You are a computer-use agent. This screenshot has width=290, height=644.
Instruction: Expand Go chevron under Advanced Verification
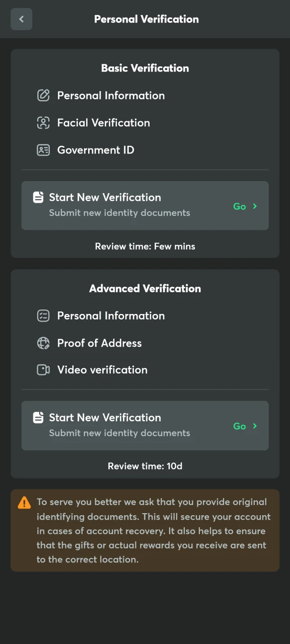click(254, 426)
